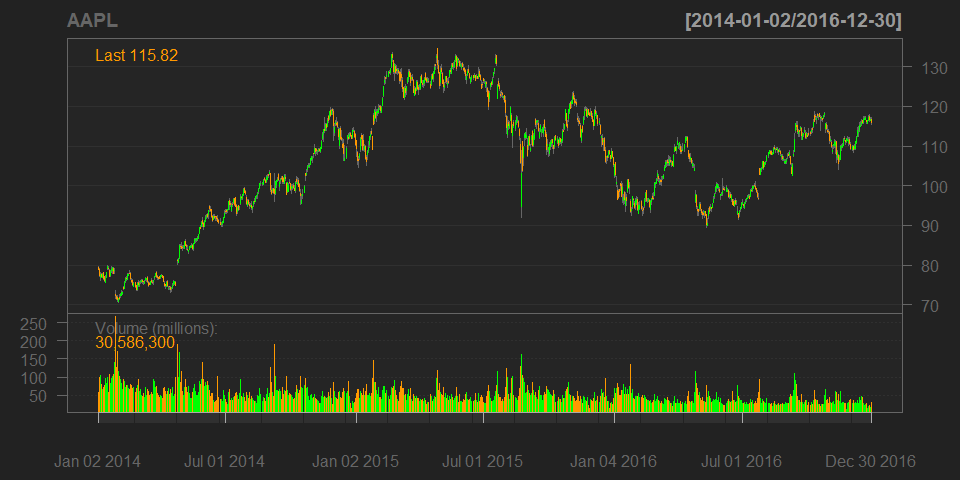Select the 30,586,300 volume value
The width and height of the screenshot is (960, 480).
point(135,343)
